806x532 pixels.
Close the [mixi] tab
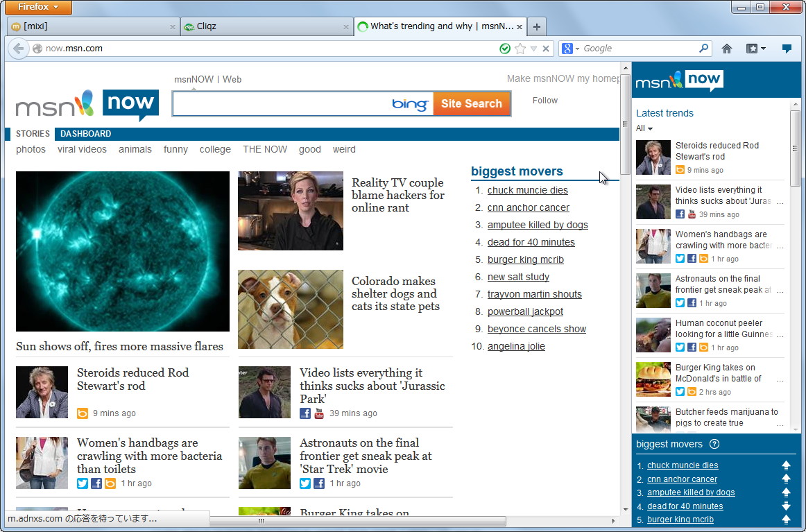(x=173, y=27)
